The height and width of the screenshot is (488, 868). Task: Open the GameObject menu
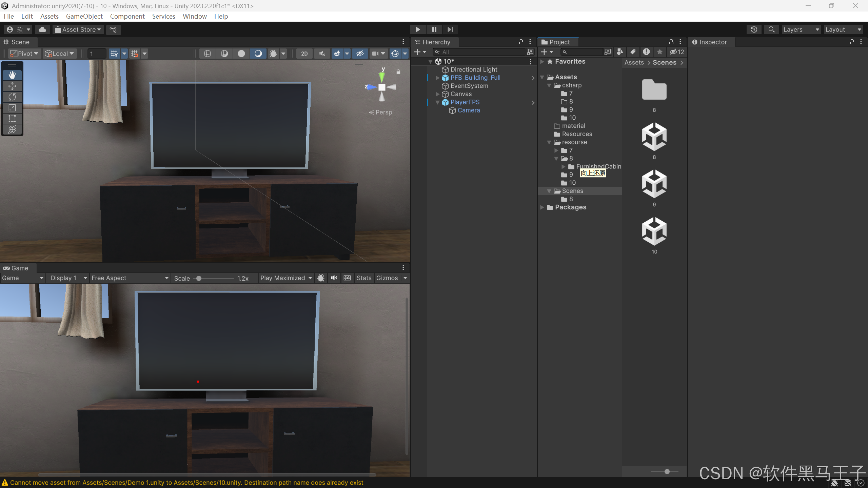[x=84, y=16]
